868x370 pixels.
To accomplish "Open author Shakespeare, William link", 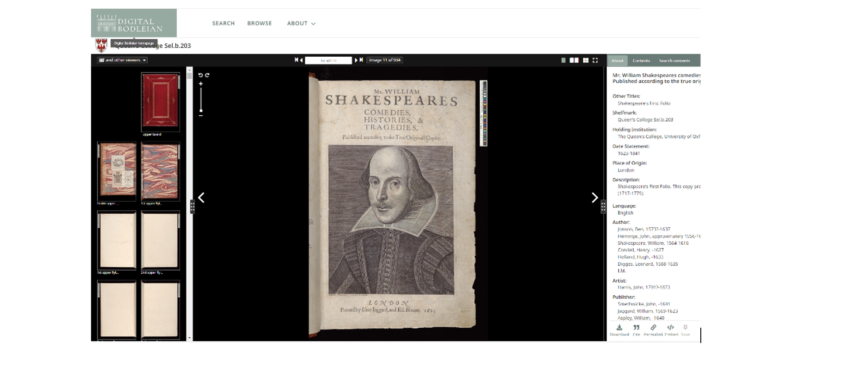I will point(653,243).
